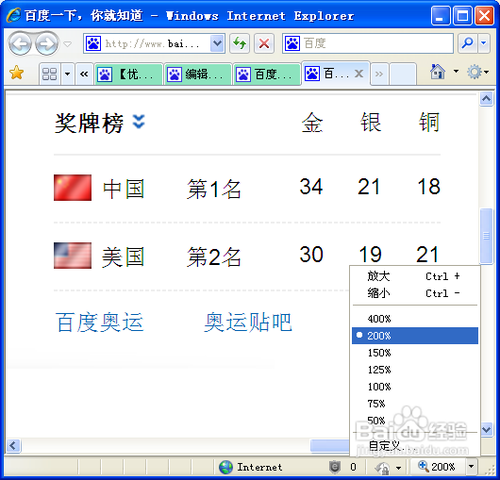Viewport: 500px width, 480px height.
Task: Click the Favorites star icon
Action: (16, 73)
